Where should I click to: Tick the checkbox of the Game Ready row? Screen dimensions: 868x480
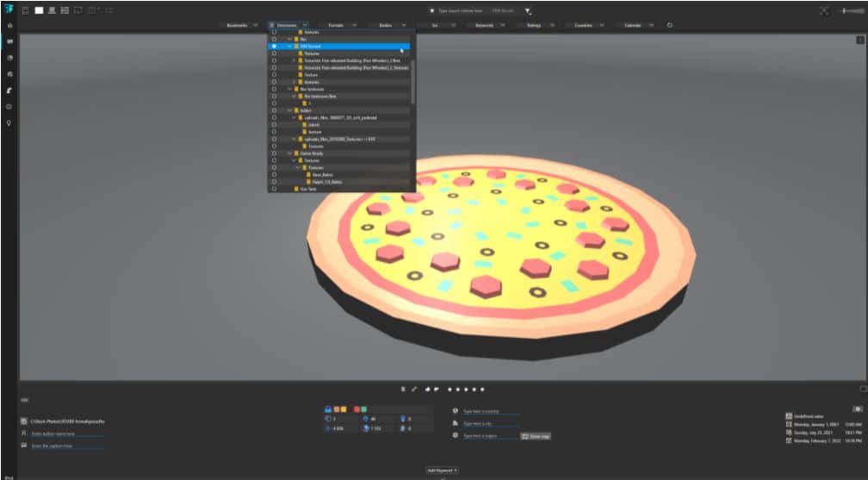point(274,153)
